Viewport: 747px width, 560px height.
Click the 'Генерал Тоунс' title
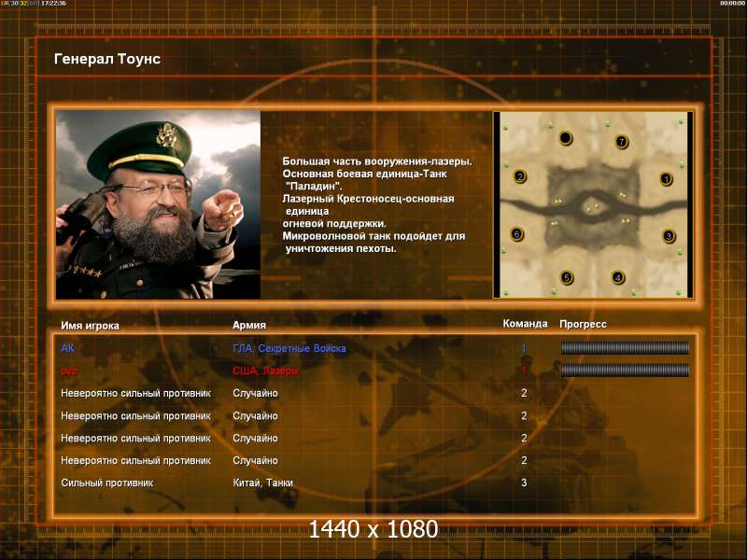click(x=107, y=59)
